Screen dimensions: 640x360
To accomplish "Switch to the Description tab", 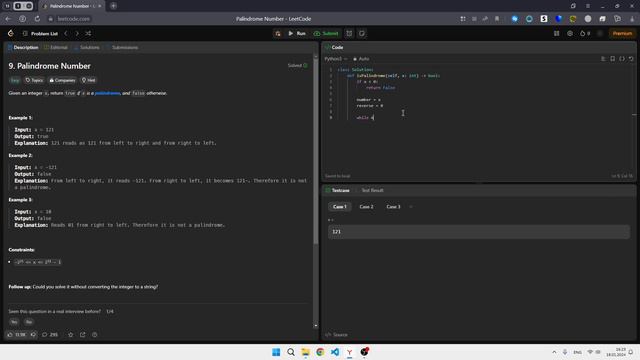I will (x=23, y=47).
